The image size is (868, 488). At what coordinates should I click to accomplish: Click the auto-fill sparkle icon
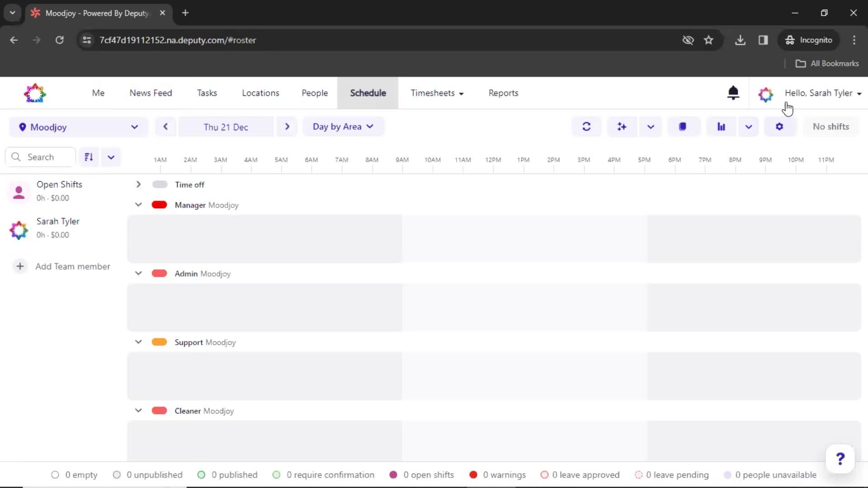(622, 127)
